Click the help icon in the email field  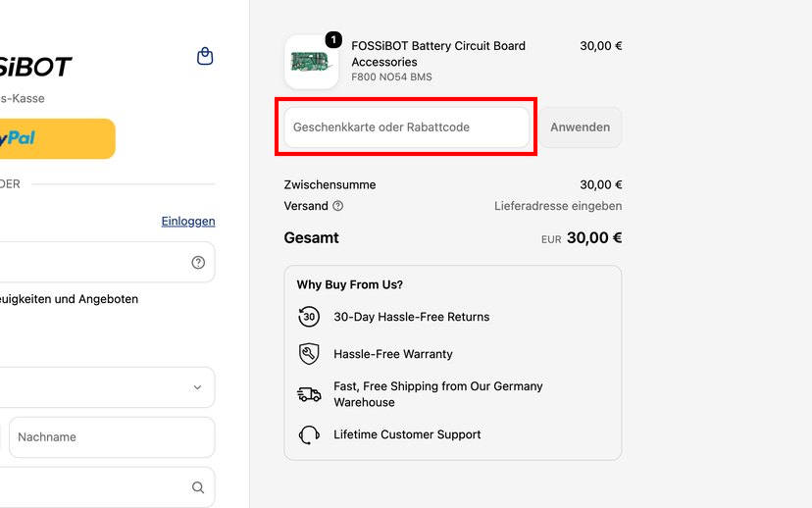(198, 263)
